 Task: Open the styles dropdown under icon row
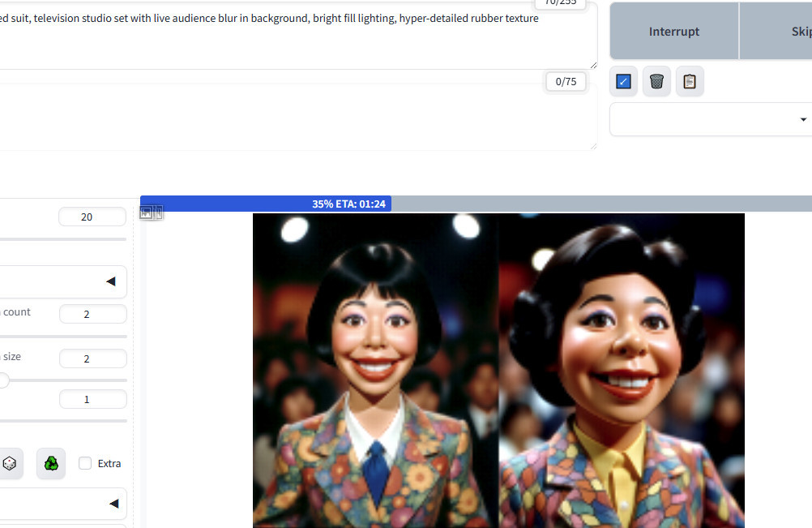(x=711, y=119)
